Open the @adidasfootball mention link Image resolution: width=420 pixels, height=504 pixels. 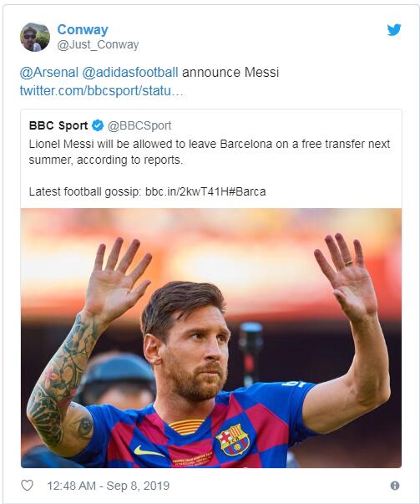pyautogui.click(x=130, y=73)
